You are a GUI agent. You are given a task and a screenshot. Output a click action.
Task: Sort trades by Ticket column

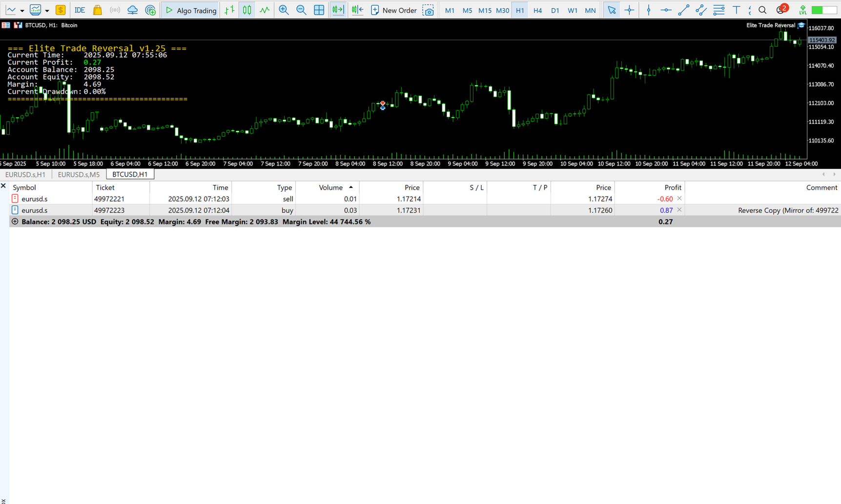121,187
